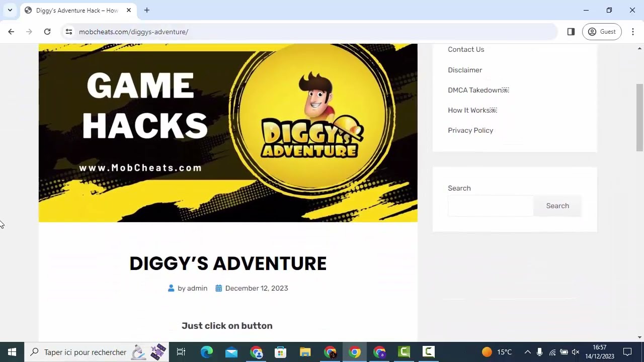
Task: Click into the sidebar search input field
Action: tap(490, 206)
